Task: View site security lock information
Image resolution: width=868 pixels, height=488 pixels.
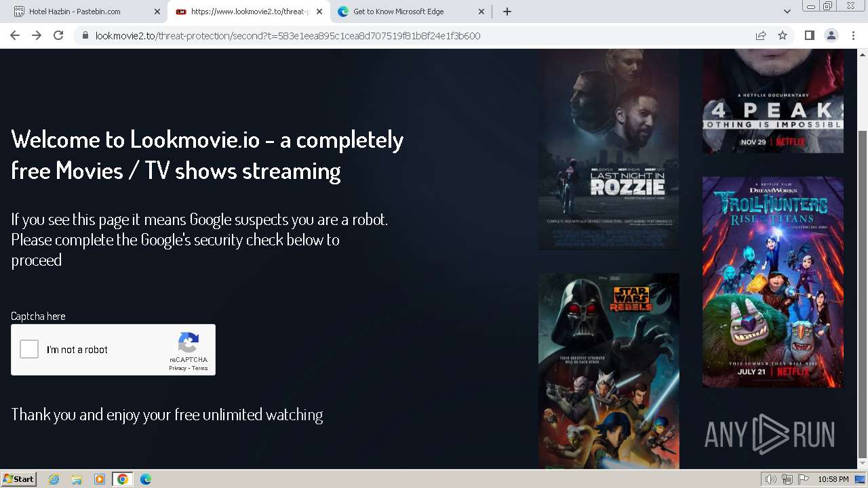Action: point(85,36)
